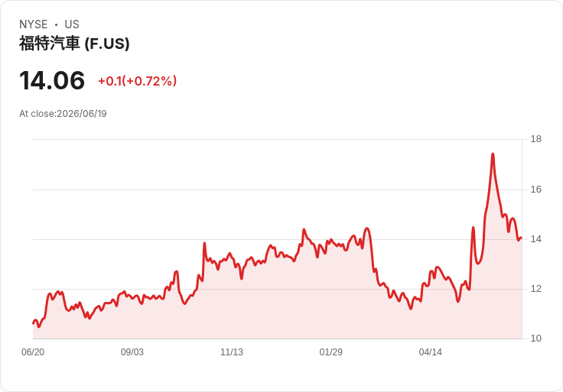Click the 16 price axis label
The image size is (563, 392).
pos(536,190)
